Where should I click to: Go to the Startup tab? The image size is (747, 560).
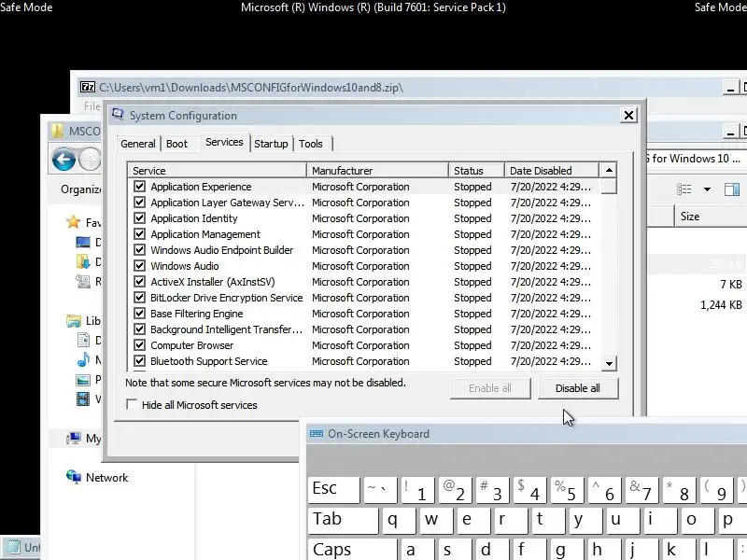pos(271,144)
